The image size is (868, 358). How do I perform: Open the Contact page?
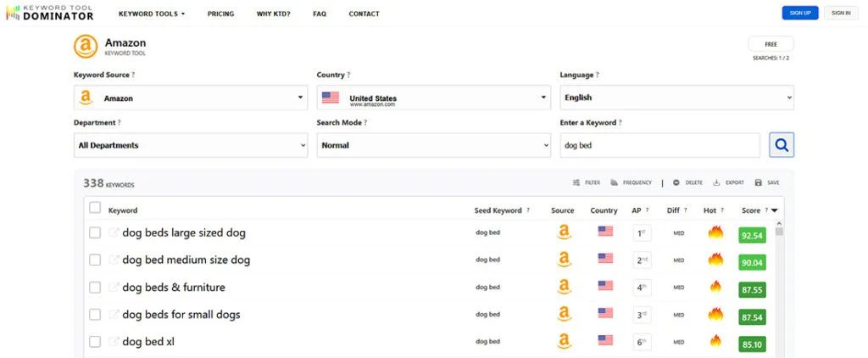tap(364, 14)
